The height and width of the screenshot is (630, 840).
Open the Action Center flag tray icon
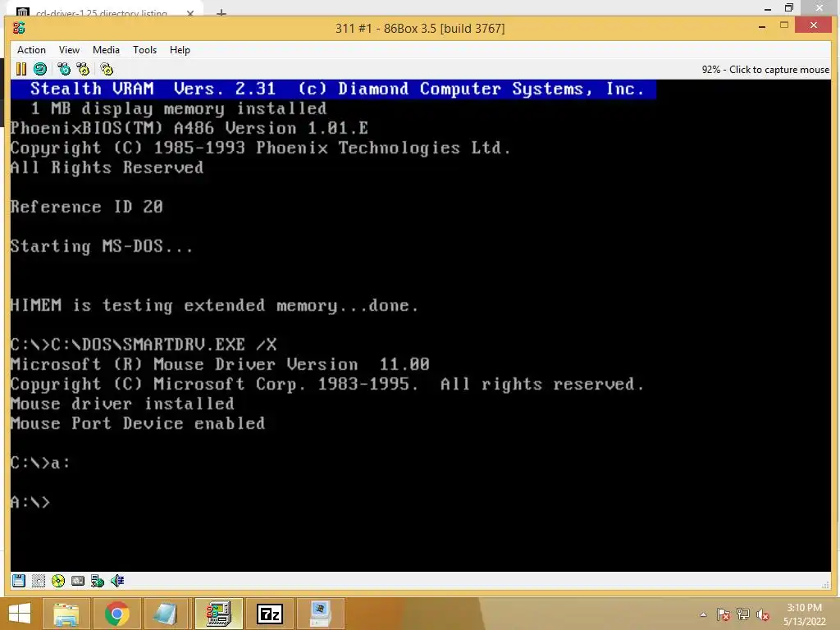(x=723, y=614)
